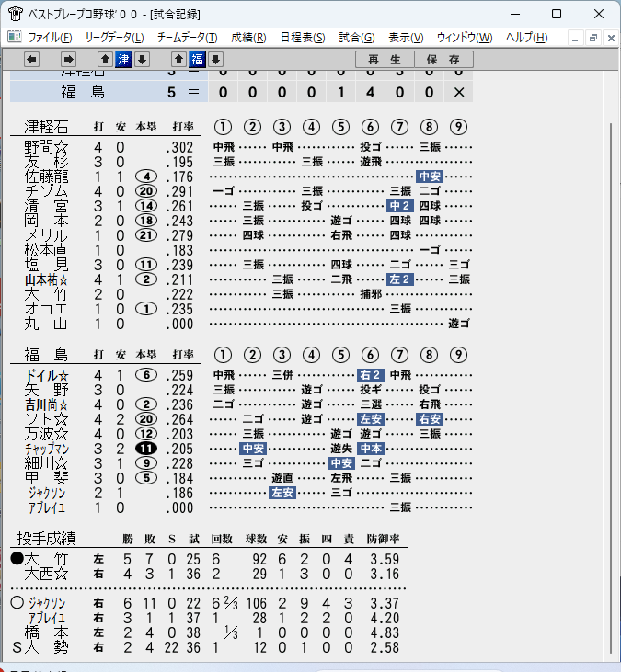This screenshot has width=621, height=672.
Task: Click the app icon in the title bar
Action: [x=15, y=14]
